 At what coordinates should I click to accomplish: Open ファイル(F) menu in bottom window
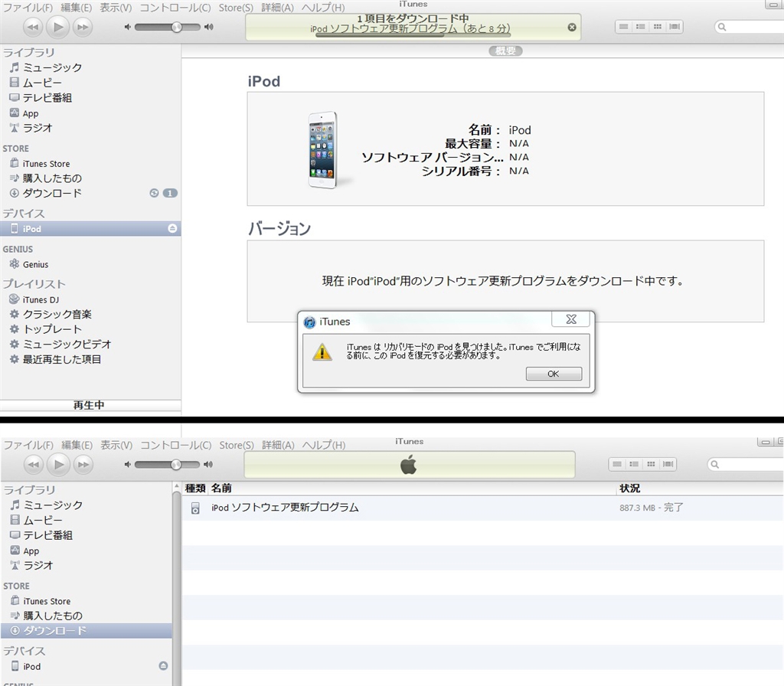pyautogui.click(x=28, y=445)
